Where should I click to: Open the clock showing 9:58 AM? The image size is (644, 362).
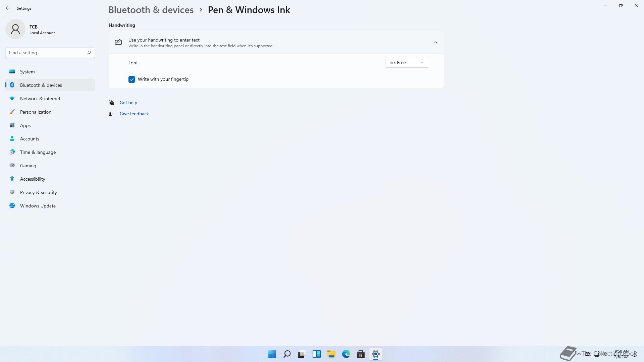click(622, 354)
